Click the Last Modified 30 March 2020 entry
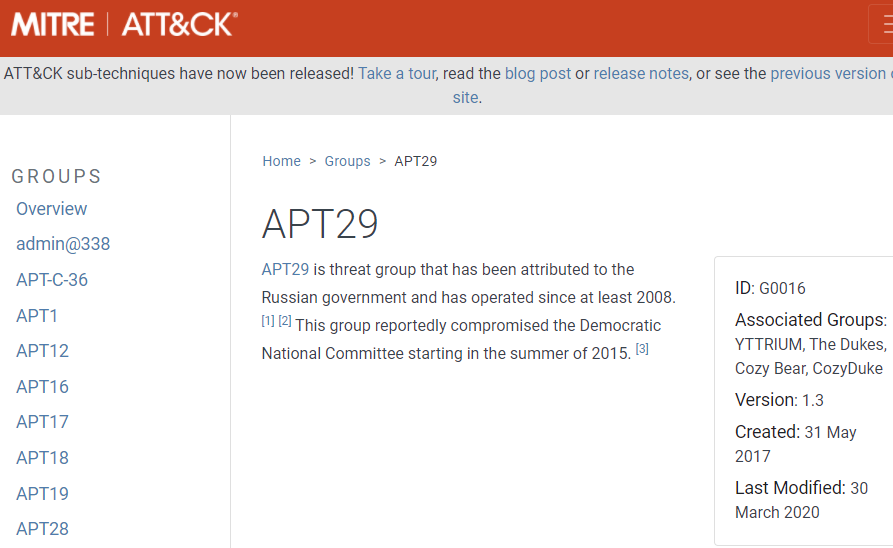Viewport: 893px width, 548px height. [x=801, y=500]
